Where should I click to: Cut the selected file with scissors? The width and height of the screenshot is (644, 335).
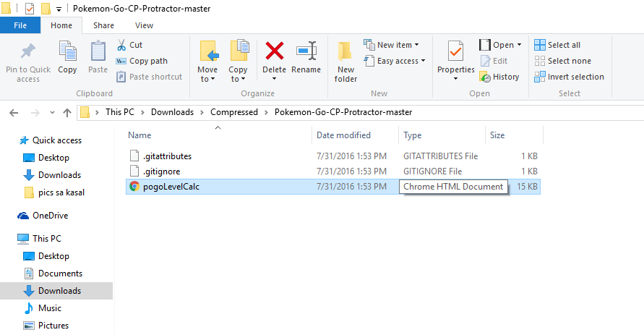130,45
